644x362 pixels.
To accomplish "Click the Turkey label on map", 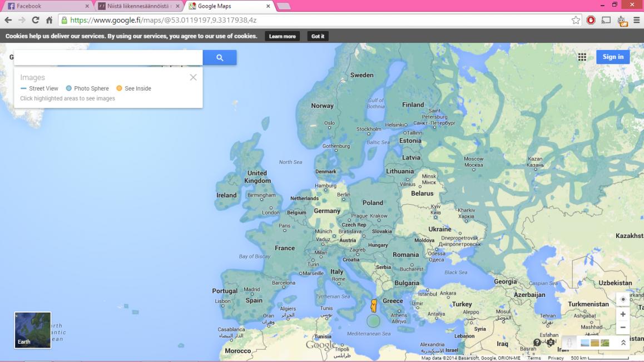I will coord(462,304).
